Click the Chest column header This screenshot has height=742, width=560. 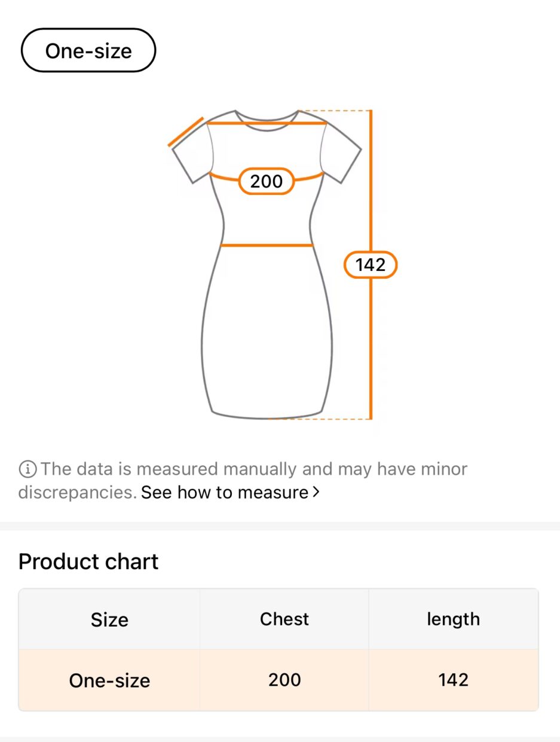pyautogui.click(x=284, y=619)
